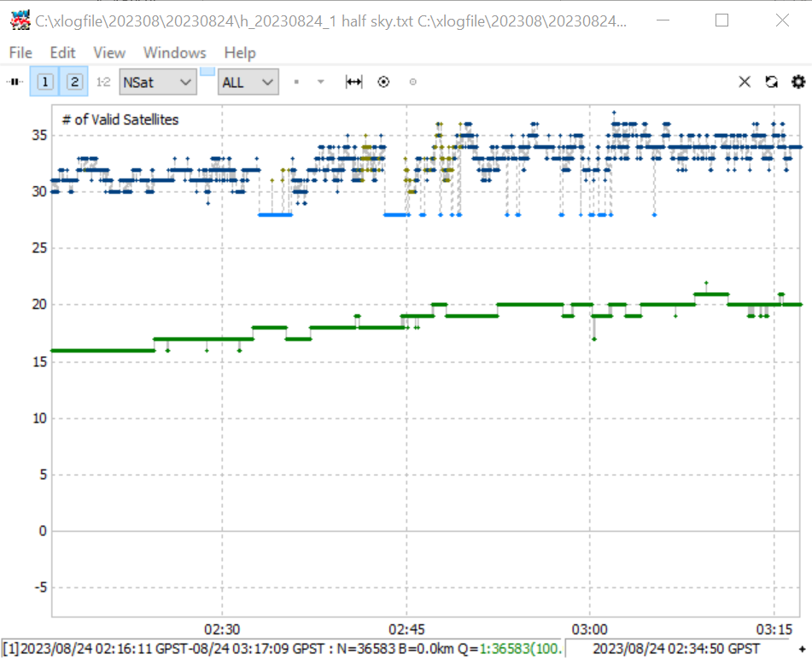Viewport: 812px width, 660px height.
Task: Toggle solution 2 display button
Action: 74,82
